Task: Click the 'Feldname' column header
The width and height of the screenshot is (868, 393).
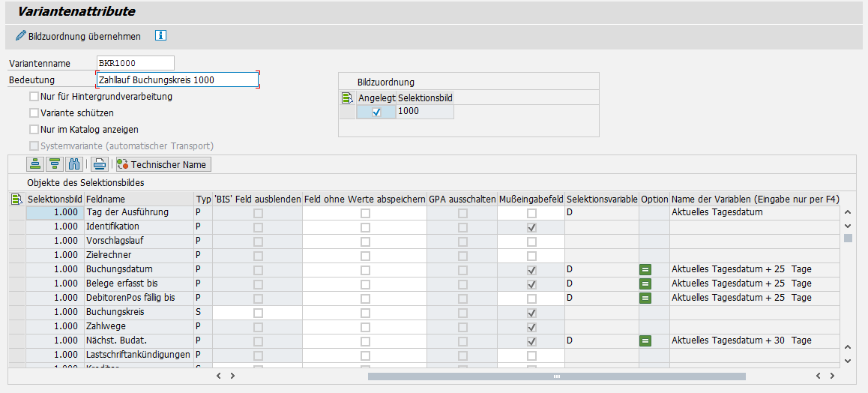Action: [106, 199]
